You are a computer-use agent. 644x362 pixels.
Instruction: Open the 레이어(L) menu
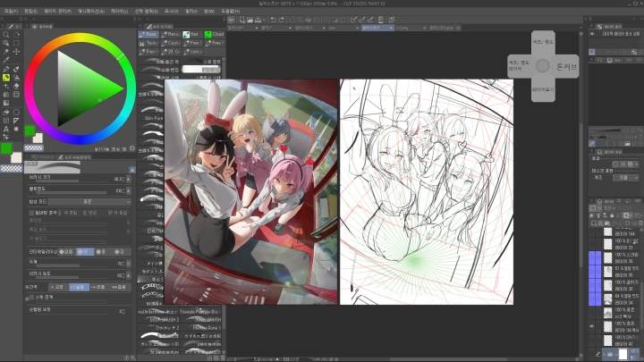[x=120, y=11]
